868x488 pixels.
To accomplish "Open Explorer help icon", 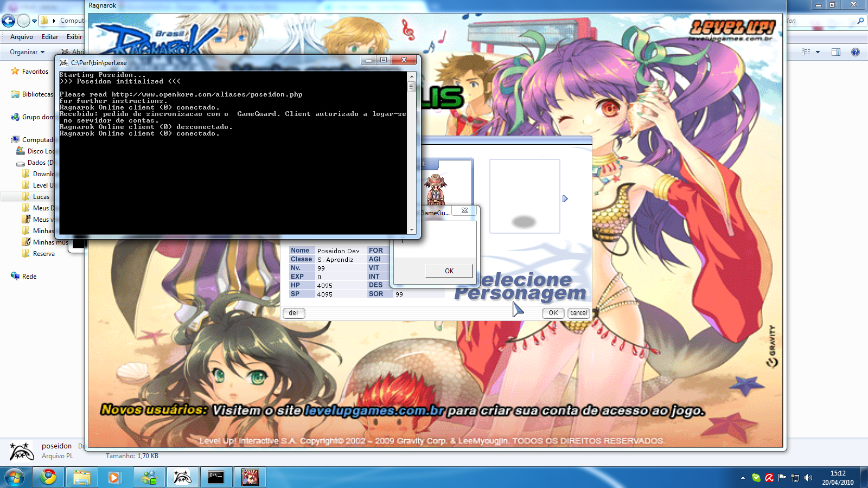I will click(x=856, y=52).
